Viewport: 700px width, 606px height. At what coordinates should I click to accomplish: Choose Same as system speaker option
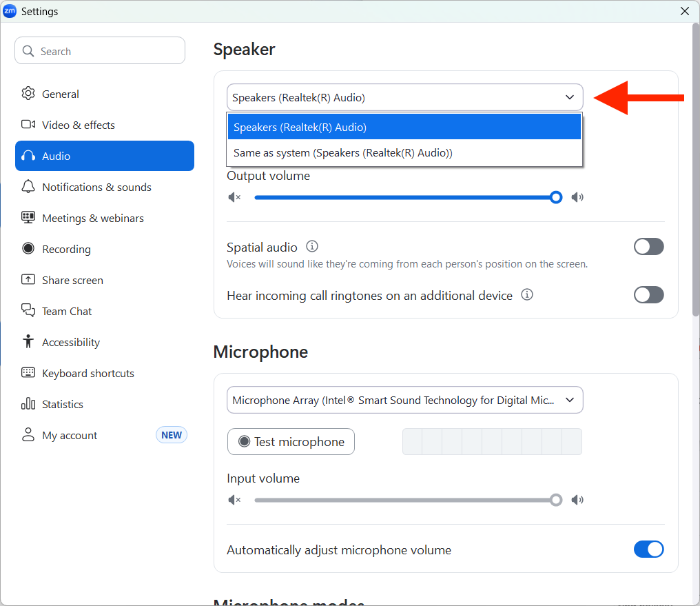point(404,153)
